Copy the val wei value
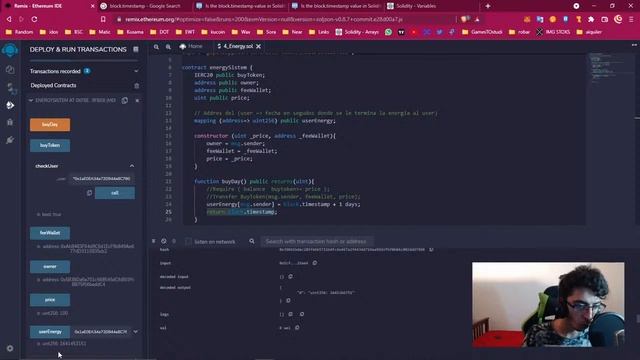This screenshot has width=640, height=360. 297,328
